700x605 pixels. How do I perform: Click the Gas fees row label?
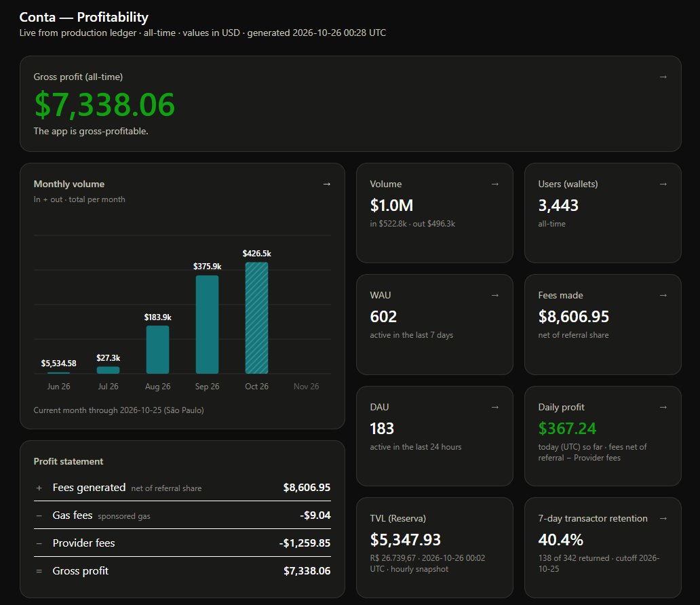coord(73,515)
